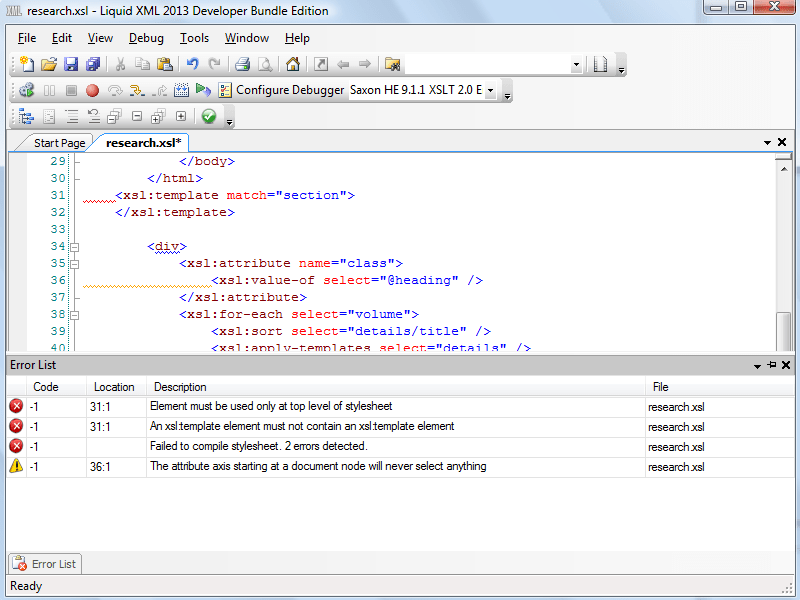Save the current file

(x=71, y=64)
